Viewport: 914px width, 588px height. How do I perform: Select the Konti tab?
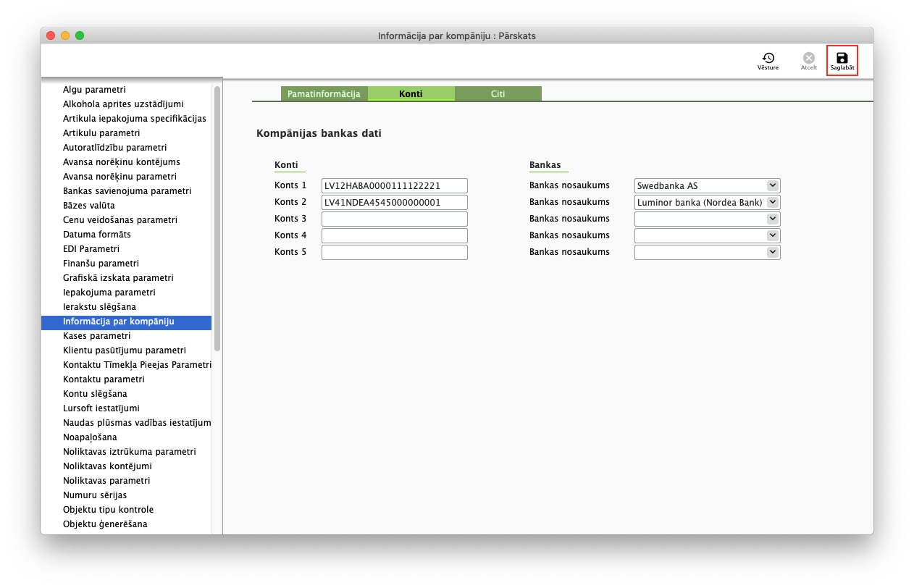pyautogui.click(x=411, y=94)
